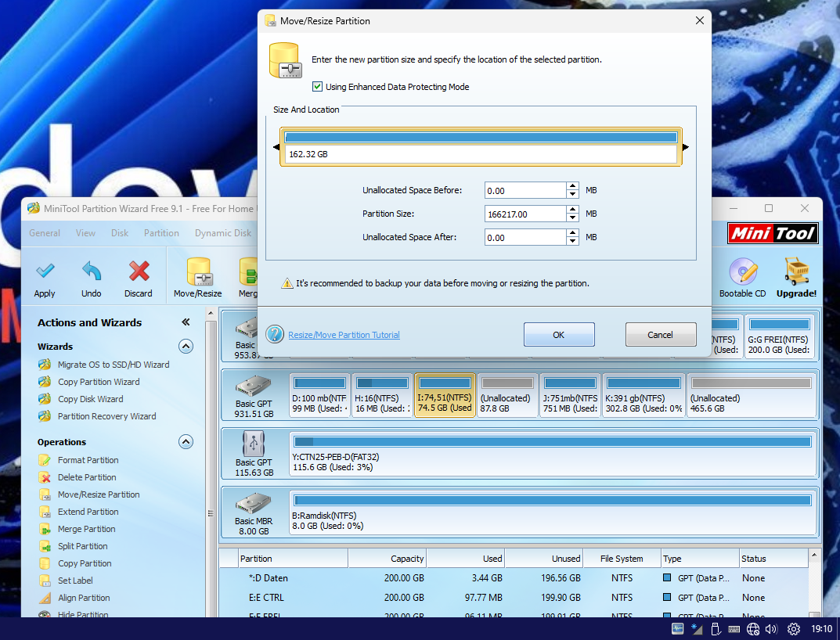Click the Undo arrow toolbar icon
This screenshot has height=640, width=840.
(x=91, y=271)
